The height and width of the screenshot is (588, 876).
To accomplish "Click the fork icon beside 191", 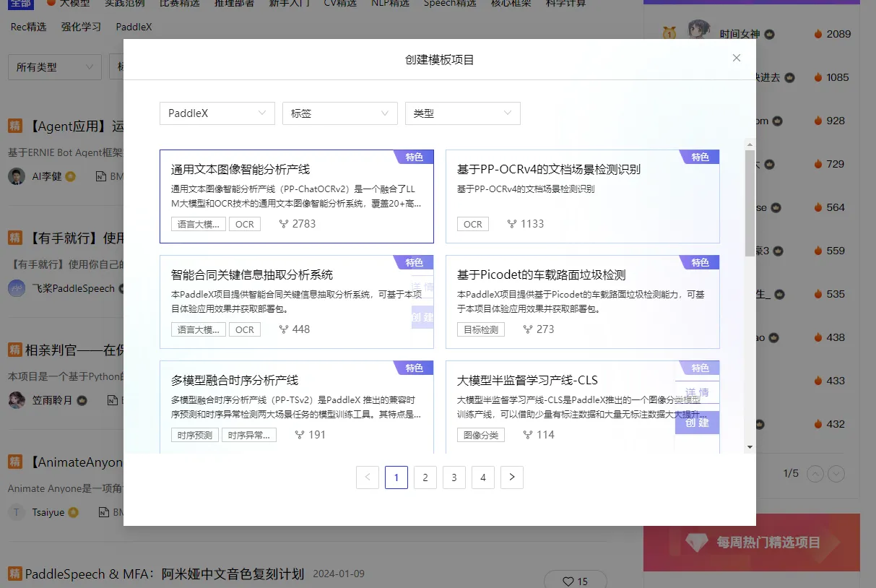I will (x=300, y=435).
